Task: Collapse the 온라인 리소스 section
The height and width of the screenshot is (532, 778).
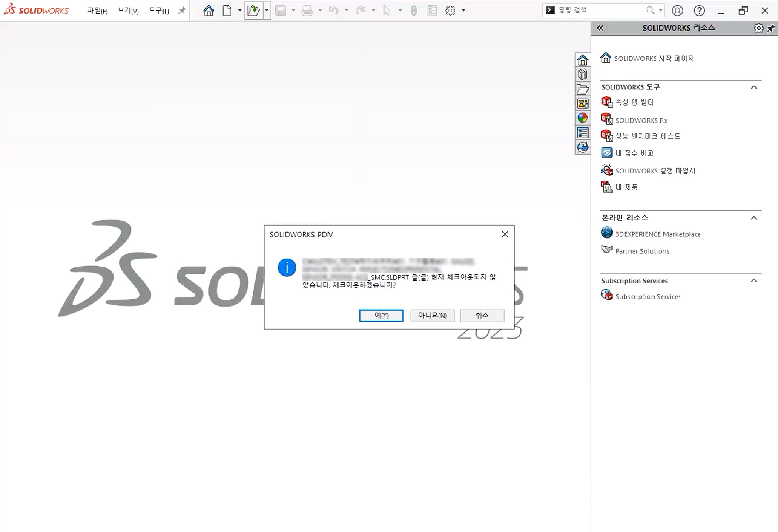Action: tap(754, 218)
